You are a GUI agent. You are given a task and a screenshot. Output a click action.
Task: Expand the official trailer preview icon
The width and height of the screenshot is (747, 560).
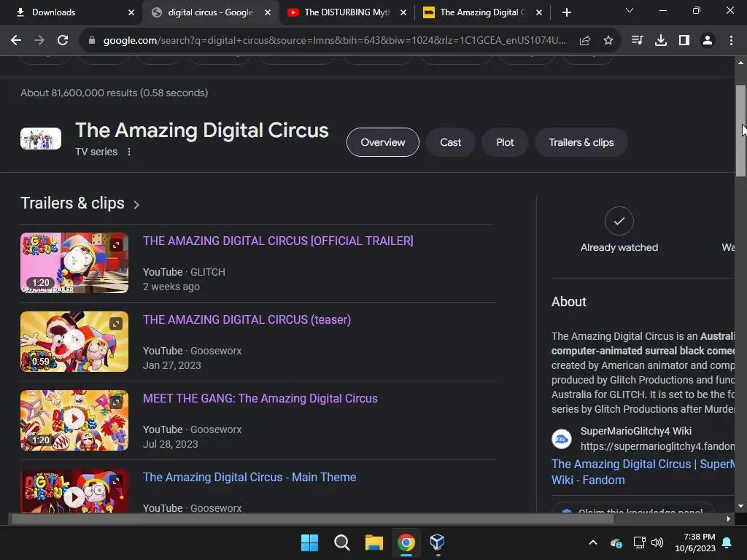tap(116, 245)
